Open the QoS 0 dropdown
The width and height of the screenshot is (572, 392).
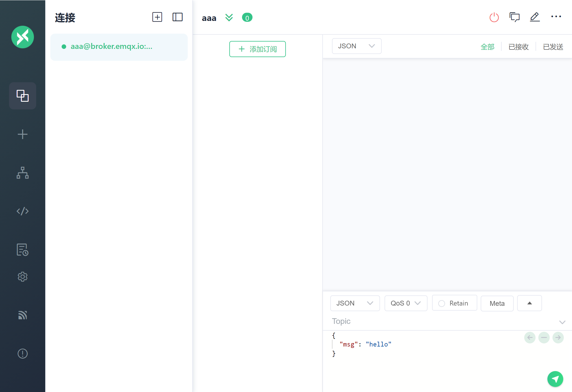(405, 303)
